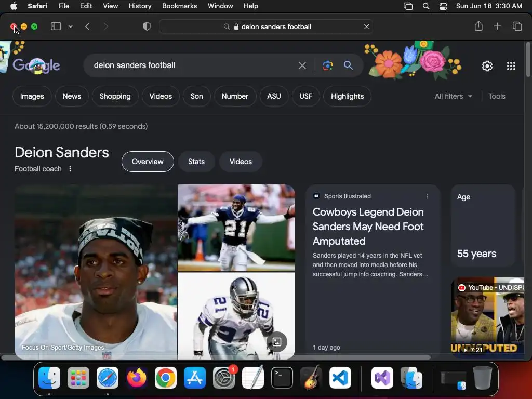Click the Google doodle logo
Image resolution: width=532 pixels, height=399 pixels.
pyautogui.click(x=37, y=65)
